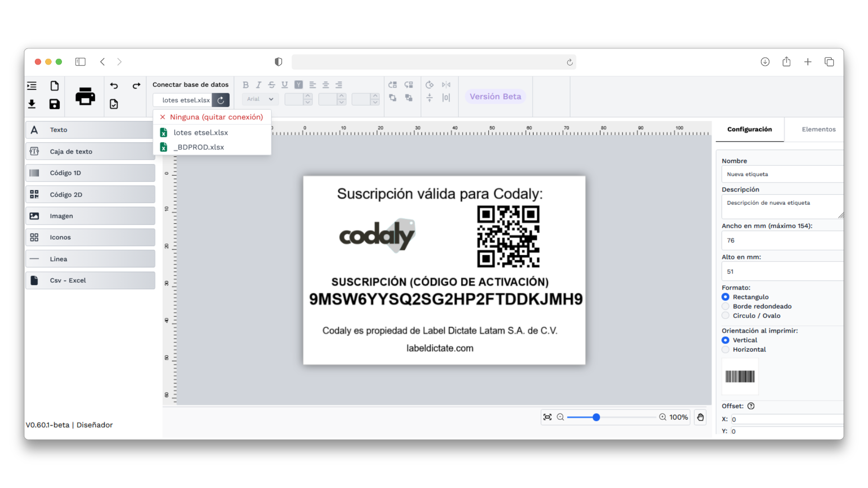868x488 pixels.
Task: Click the save floppy disk icon
Action: (x=54, y=104)
